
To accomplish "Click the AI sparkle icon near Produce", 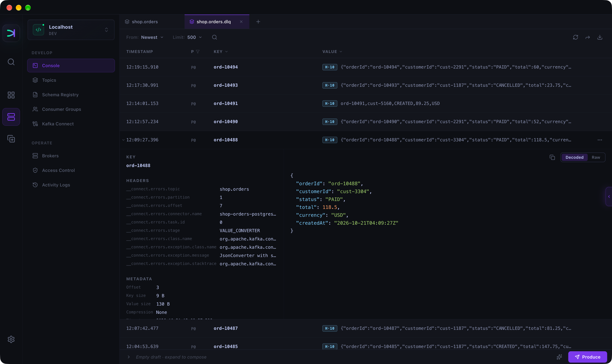I will tap(559, 357).
